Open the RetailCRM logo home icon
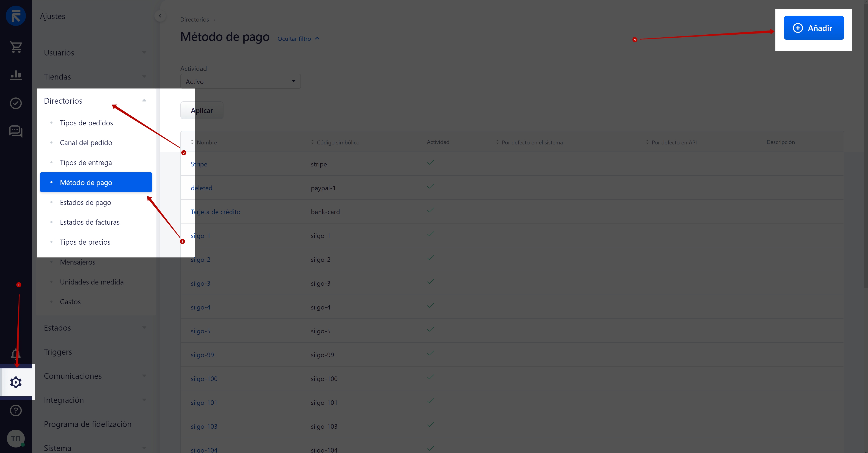Viewport: 868px width, 453px height. [x=16, y=16]
